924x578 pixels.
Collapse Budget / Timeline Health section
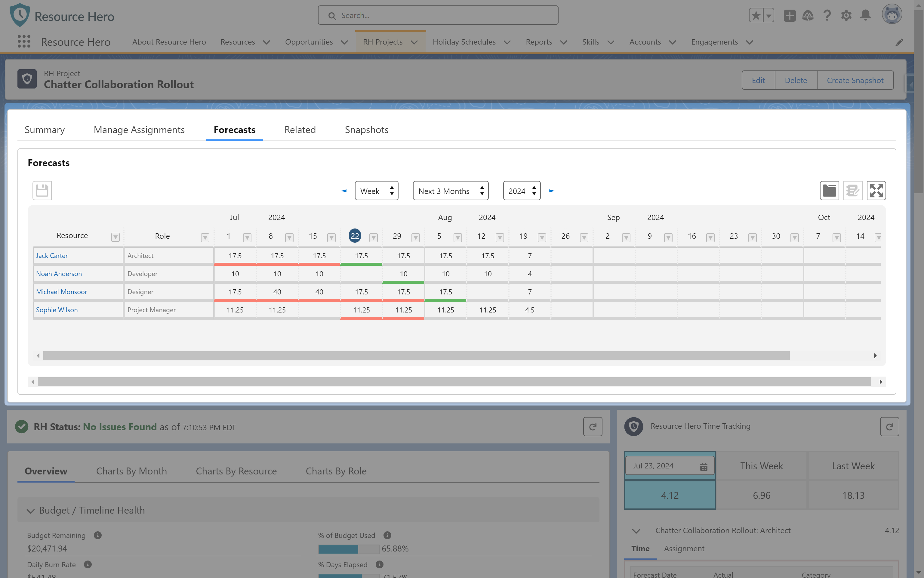click(31, 511)
